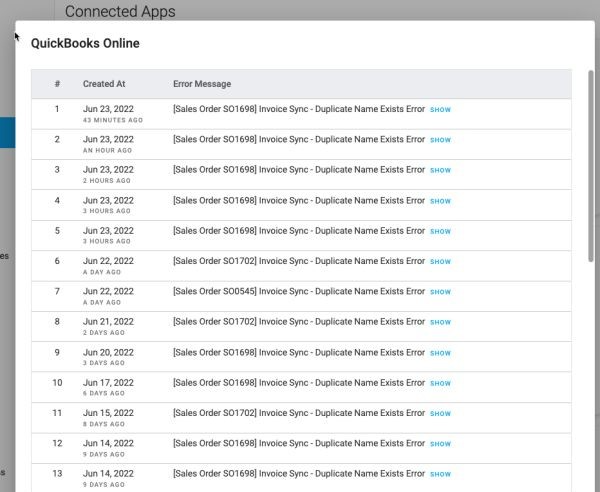Click the Error Message column header

(202, 84)
